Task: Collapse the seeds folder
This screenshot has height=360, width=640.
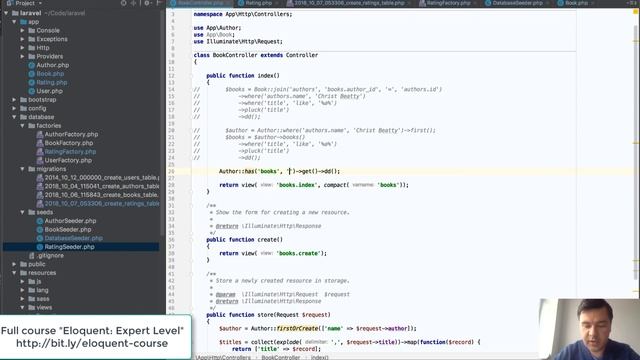Action: (x=22, y=212)
